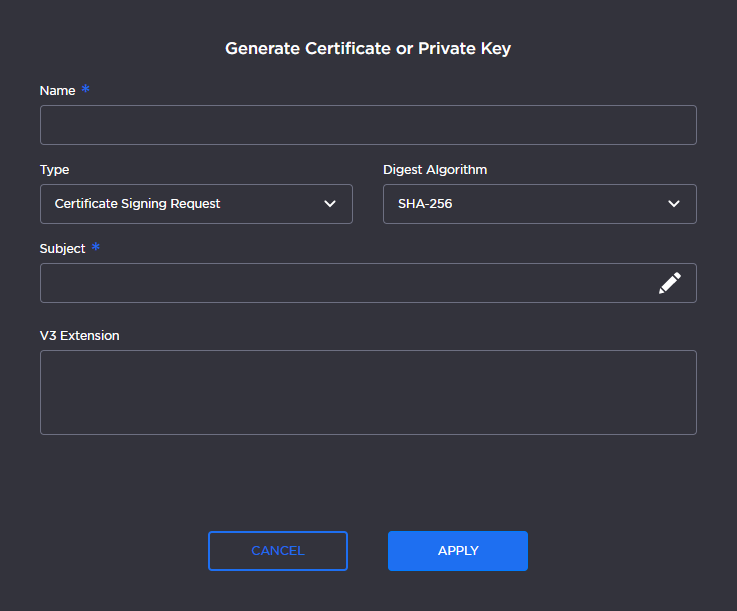Open the Type dropdown menu

point(196,204)
